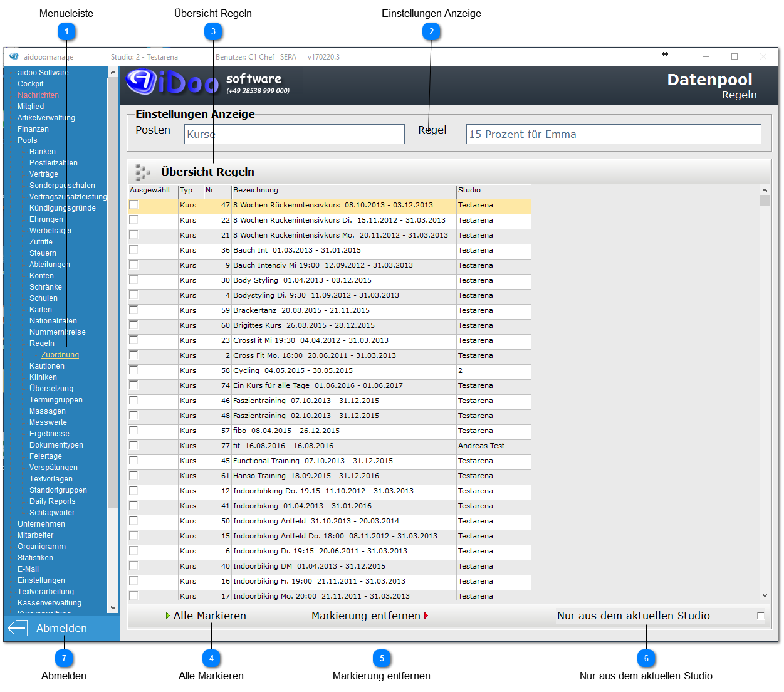
Task: Open E-Mail menu item
Action: coord(28,569)
